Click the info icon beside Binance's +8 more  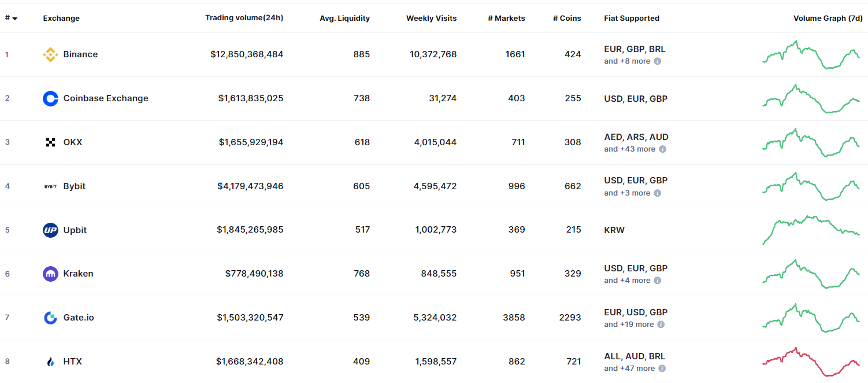pyautogui.click(x=657, y=61)
